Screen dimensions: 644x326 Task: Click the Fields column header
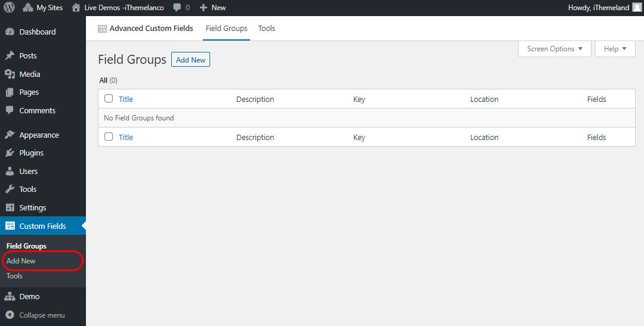click(596, 99)
